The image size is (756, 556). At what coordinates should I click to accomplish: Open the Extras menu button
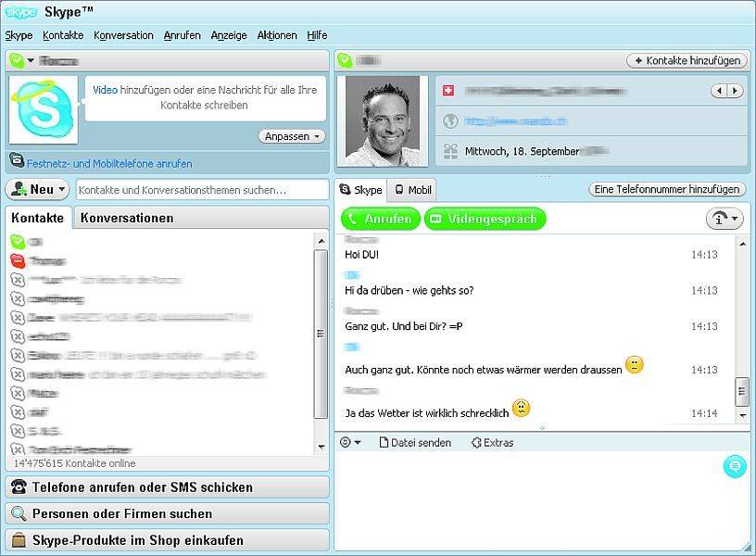[492, 443]
